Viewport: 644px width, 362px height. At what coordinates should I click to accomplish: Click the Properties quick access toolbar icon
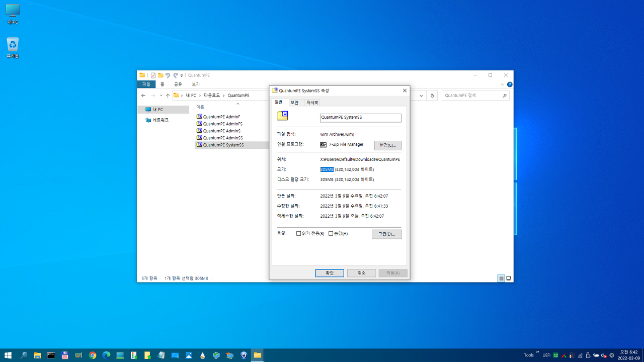pyautogui.click(x=153, y=75)
